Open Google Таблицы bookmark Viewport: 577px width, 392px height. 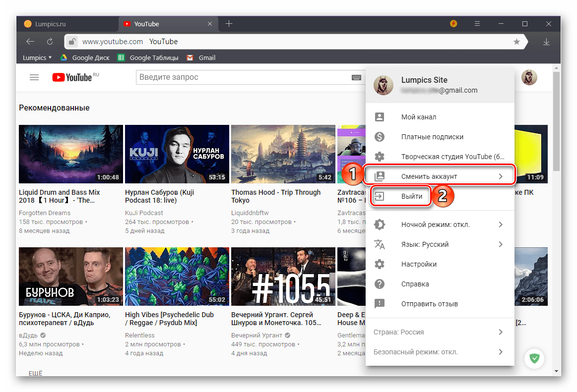tap(148, 57)
